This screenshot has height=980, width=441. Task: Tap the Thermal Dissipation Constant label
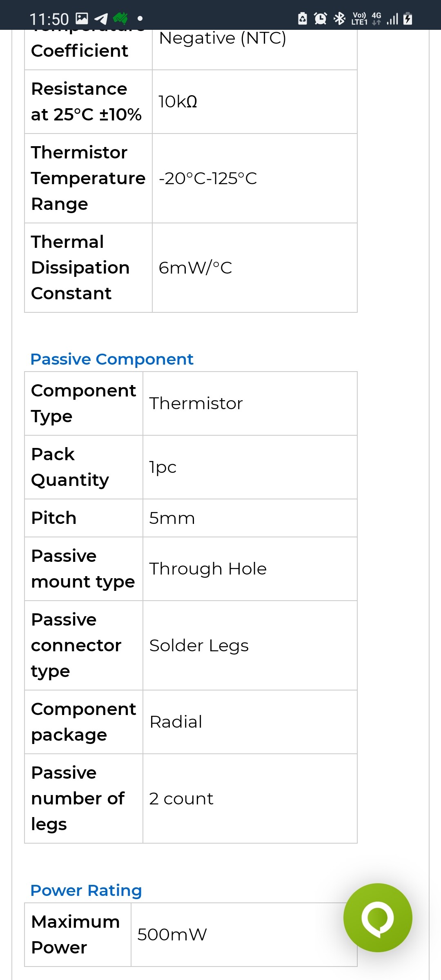[x=80, y=267]
